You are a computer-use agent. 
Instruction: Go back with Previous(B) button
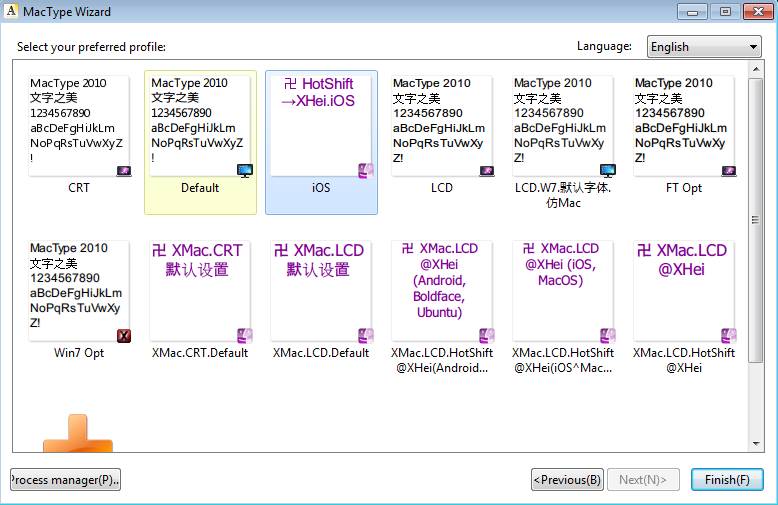tap(567, 480)
